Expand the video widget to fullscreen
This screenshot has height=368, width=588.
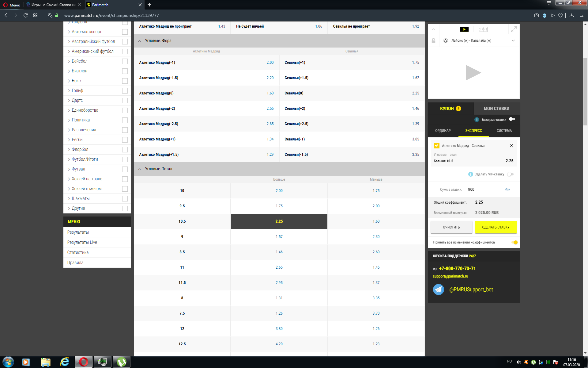click(514, 29)
